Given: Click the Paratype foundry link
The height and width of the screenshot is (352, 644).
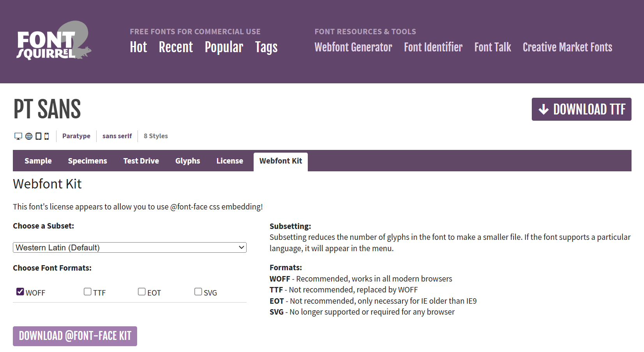Looking at the screenshot, I should tap(76, 136).
